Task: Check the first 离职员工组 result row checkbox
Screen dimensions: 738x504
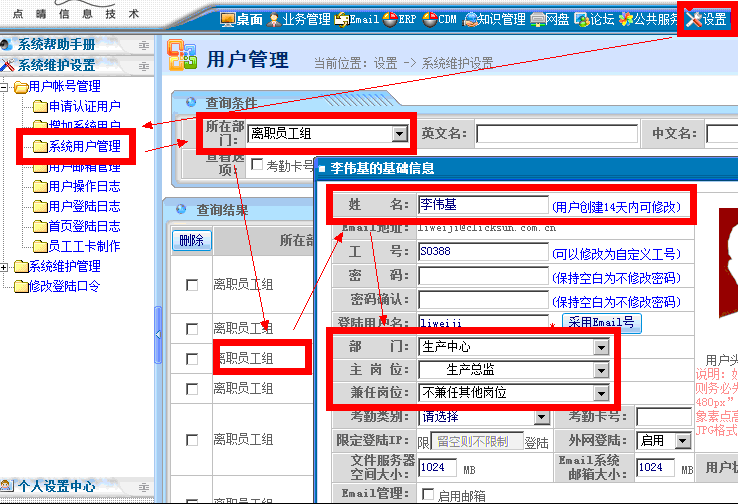Action: pos(192,285)
